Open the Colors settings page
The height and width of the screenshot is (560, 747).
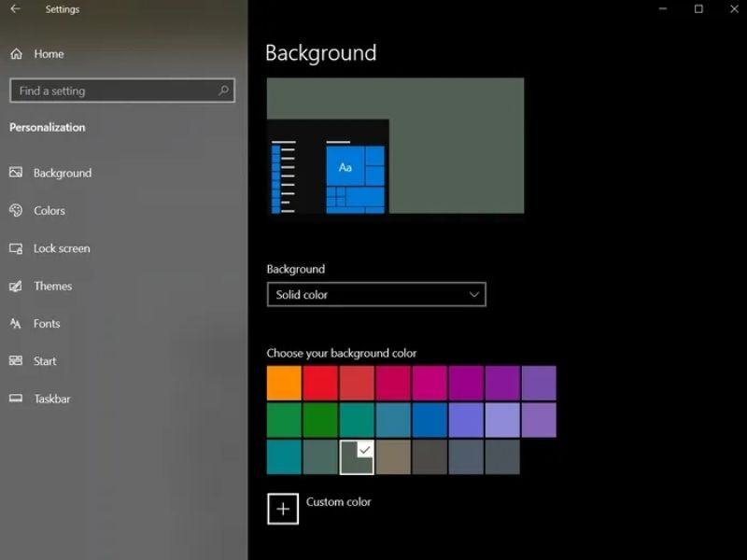click(x=49, y=211)
